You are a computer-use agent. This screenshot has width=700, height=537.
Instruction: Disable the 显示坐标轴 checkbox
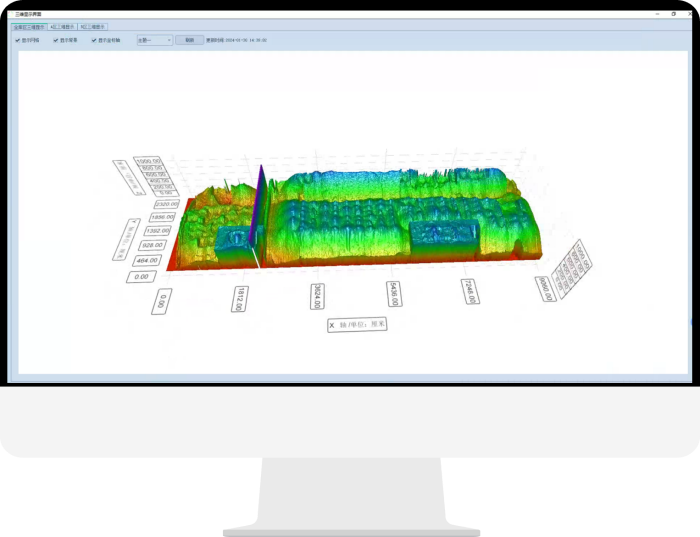coord(94,41)
